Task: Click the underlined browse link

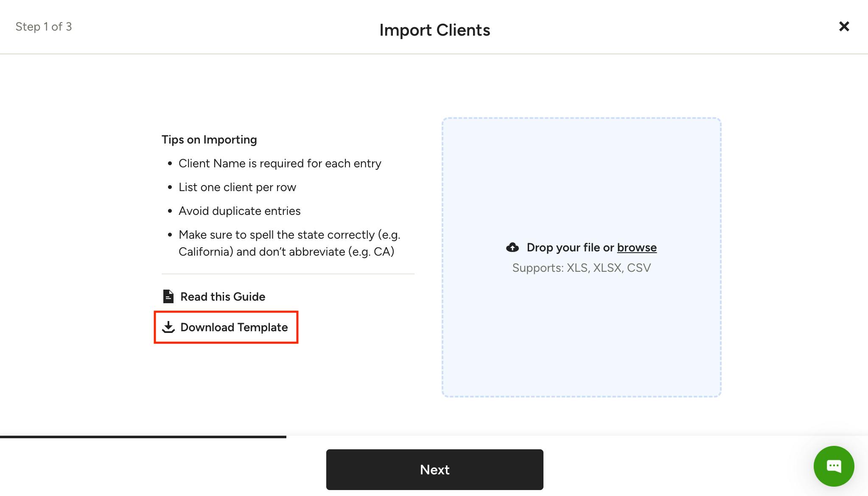Action: (x=637, y=248)
